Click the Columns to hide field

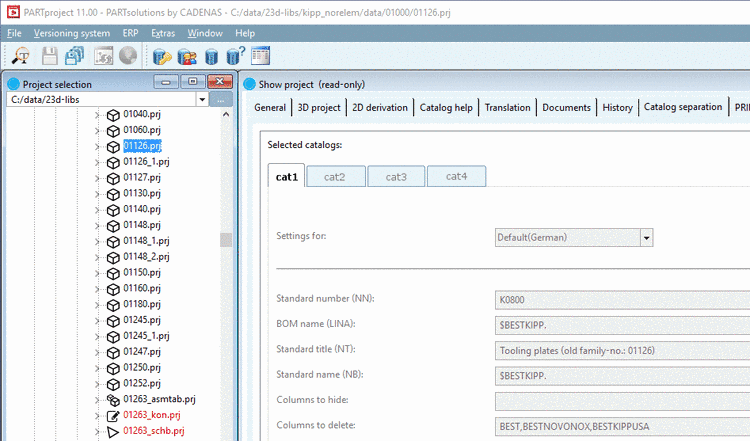pyautogui.click(x=622, y=401)
